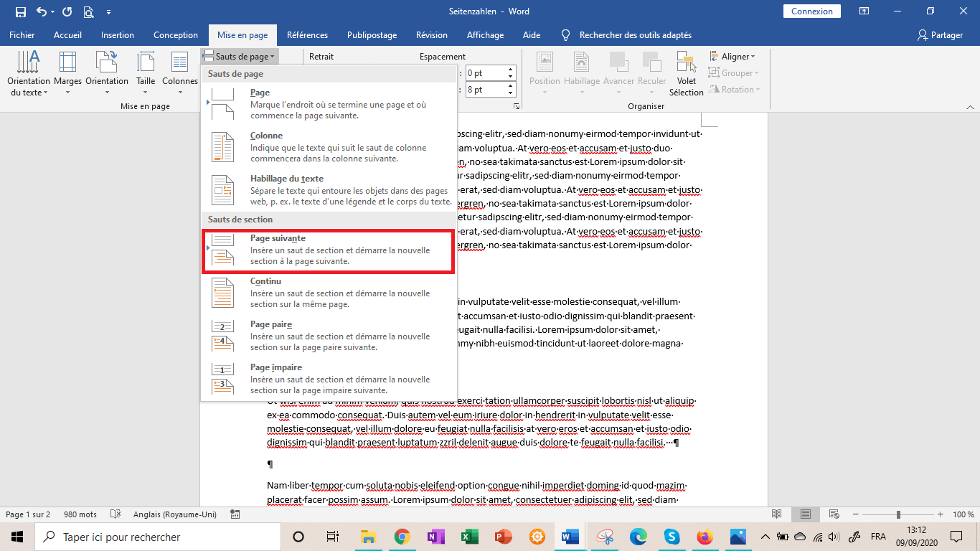Switch to the Références tab
The width and height of the screenshot is (980, 551).
(x=307, y=34)
